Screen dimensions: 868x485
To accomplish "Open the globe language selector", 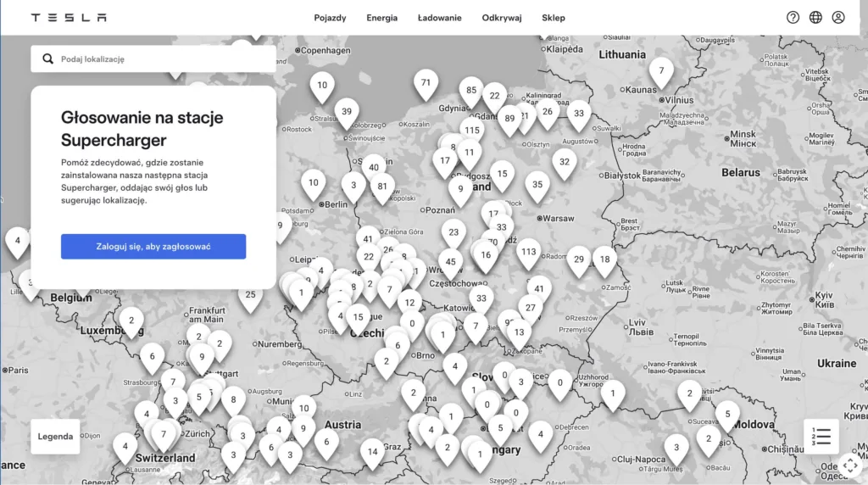I will [x=815, y=17].
